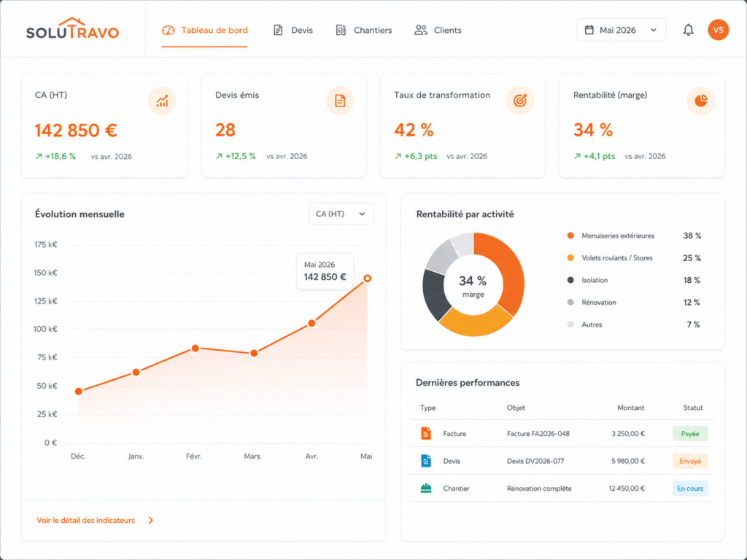Click the Facture row orange document icon
The width and height of the screenshot is (747, 560).
click(x=426, y=433)
